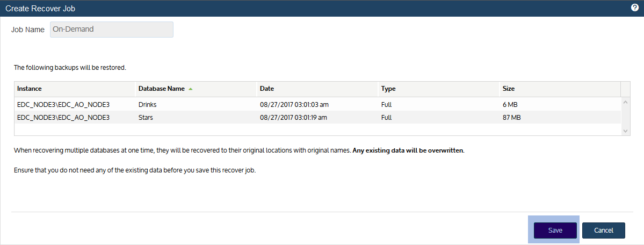Focus the Job Name input field
The image size is (644, 245).
click(112, 30)
